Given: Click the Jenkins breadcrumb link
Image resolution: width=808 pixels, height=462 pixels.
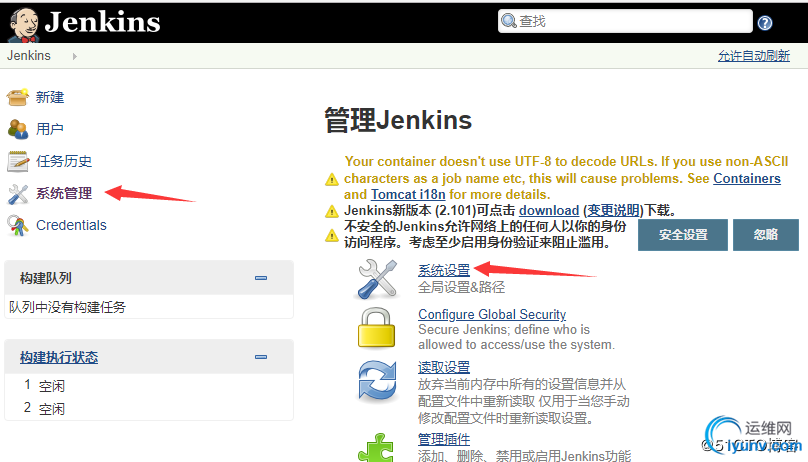Looking at the screenshot, I should [x=29, y=56].
